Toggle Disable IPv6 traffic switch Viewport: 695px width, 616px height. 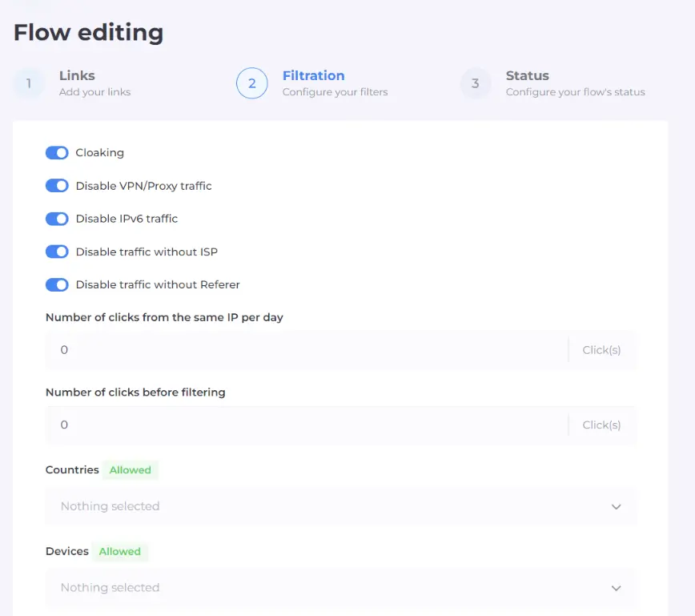coord(57,219)
